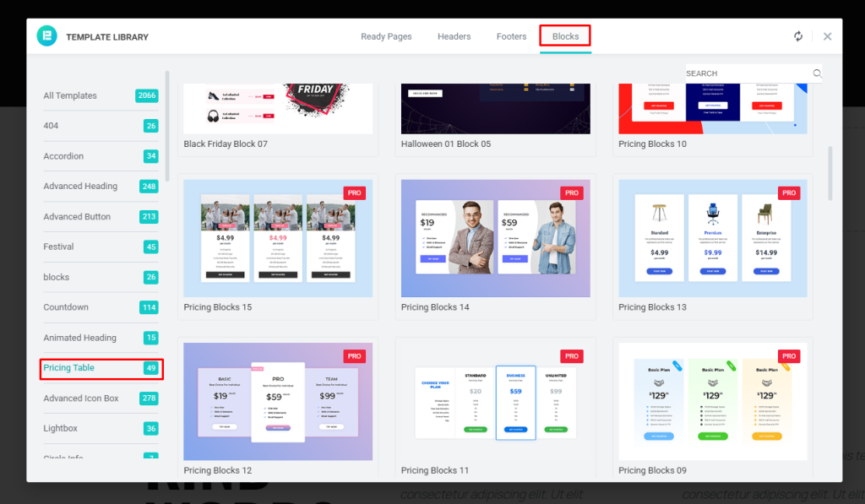Image resolution: width=865 pixels, height=504 pixels.
Task: Select the Blocks tab
Action: (565, 36)
